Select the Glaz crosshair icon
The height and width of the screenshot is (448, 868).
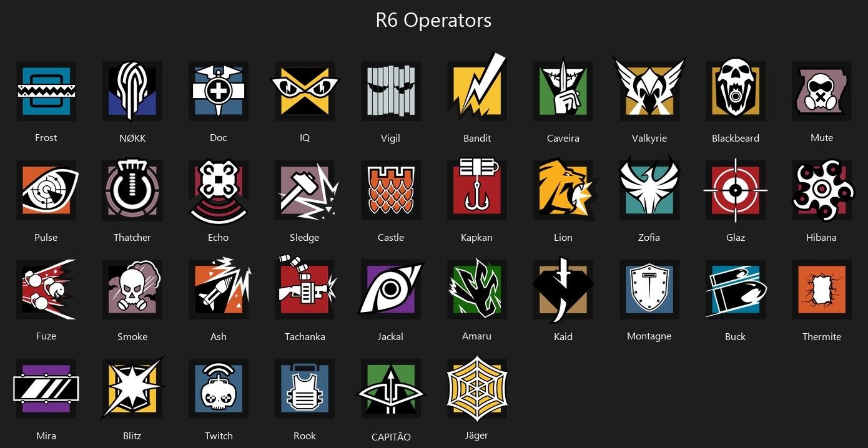736,190
